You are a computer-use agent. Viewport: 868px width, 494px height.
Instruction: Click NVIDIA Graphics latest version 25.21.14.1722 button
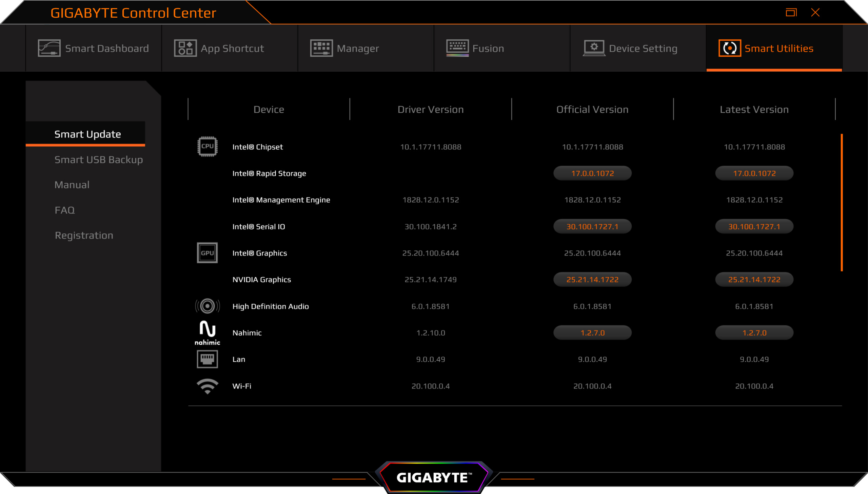point(754,280)
